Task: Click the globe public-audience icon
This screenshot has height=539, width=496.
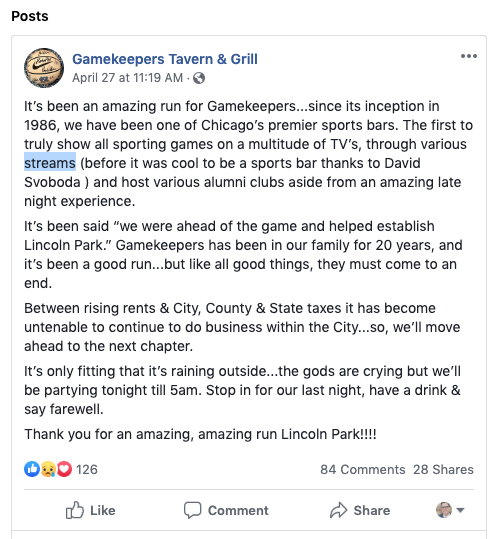Action: pos(199,78)
